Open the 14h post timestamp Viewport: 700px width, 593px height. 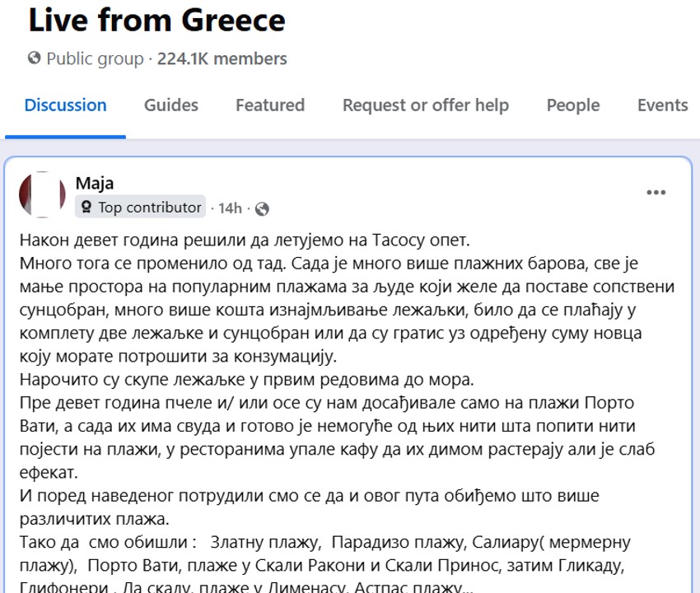click(230, 208)
